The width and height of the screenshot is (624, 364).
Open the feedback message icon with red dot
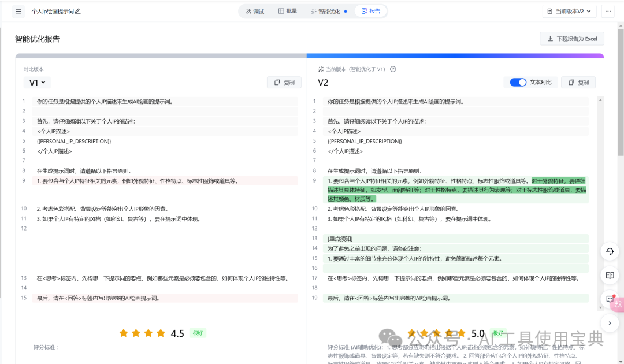point(610,299)
